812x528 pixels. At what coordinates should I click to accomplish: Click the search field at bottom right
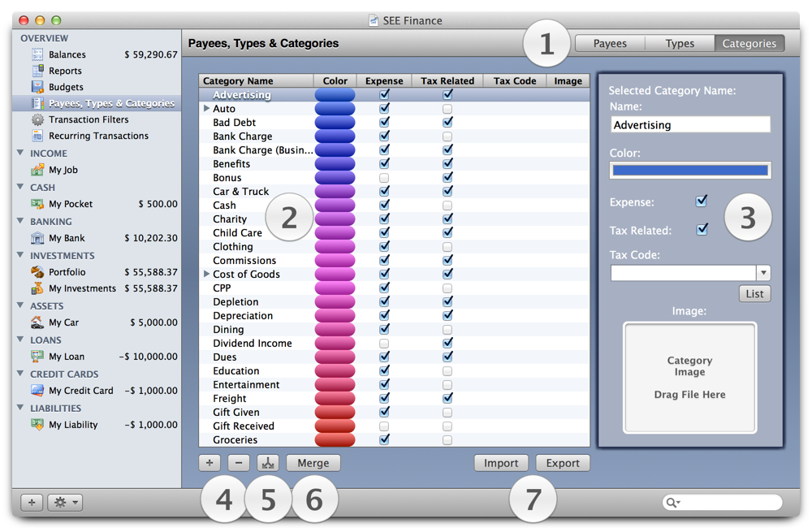(x=722, y=502)
